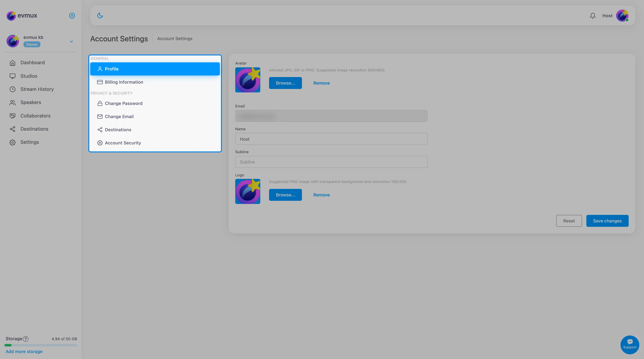Screen dimensions: 644x359
Task: Click the Owner role badge
Action: 32,44
